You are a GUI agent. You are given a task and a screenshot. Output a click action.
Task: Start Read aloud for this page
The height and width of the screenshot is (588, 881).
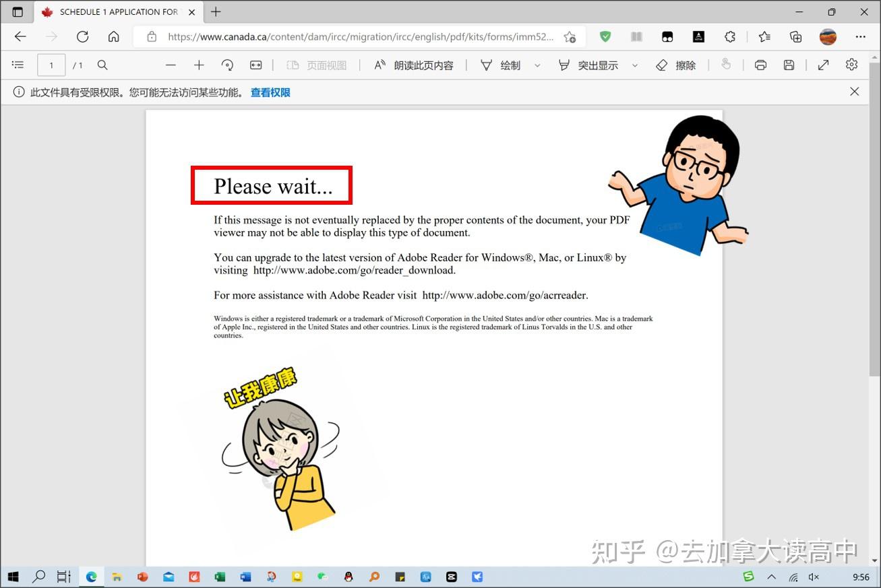(413, 65)
